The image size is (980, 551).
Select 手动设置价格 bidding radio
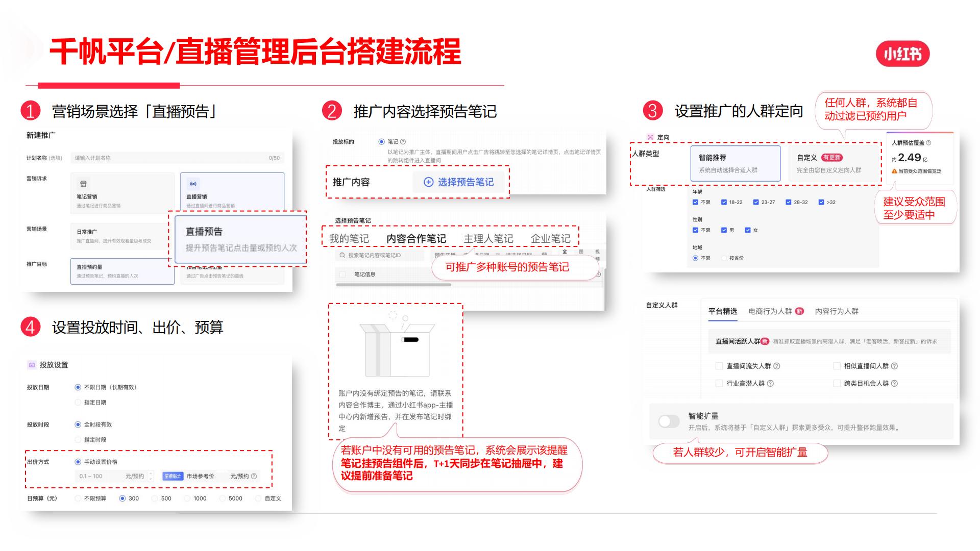pos(78,462)
